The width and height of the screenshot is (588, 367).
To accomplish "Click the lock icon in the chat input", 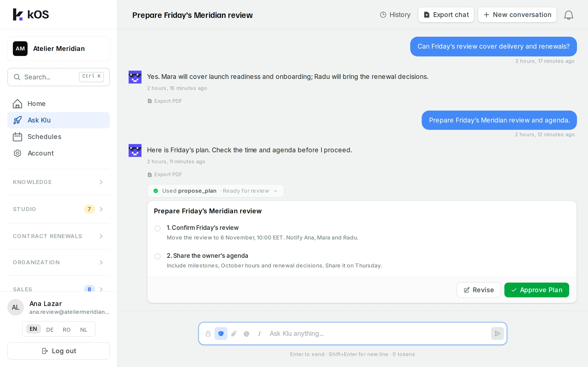I will (x=208, y=334).
